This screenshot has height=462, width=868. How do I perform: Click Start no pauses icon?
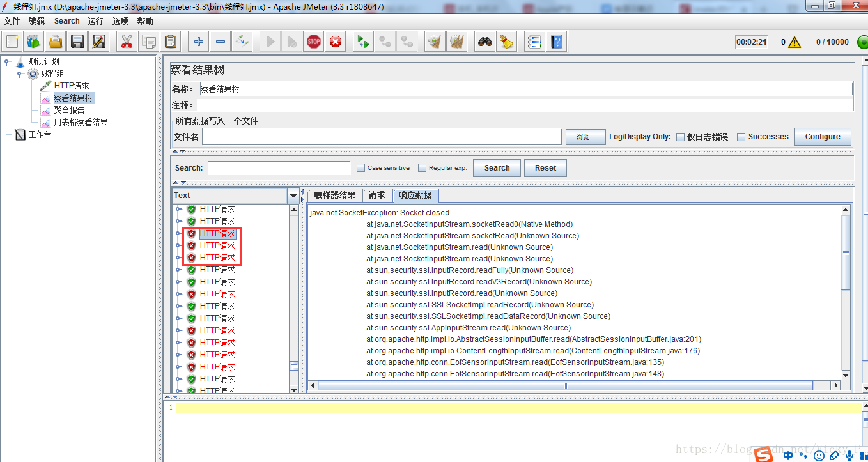[292, 42]
